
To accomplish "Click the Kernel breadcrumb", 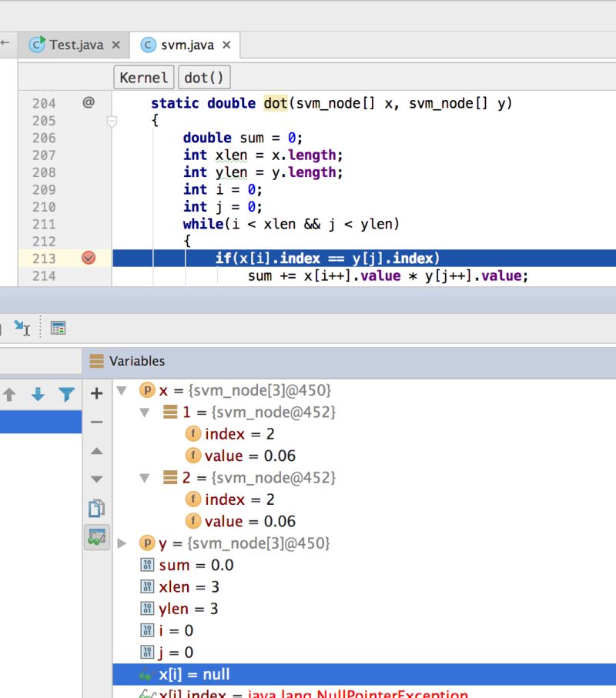I will click(x=143, y=77).
